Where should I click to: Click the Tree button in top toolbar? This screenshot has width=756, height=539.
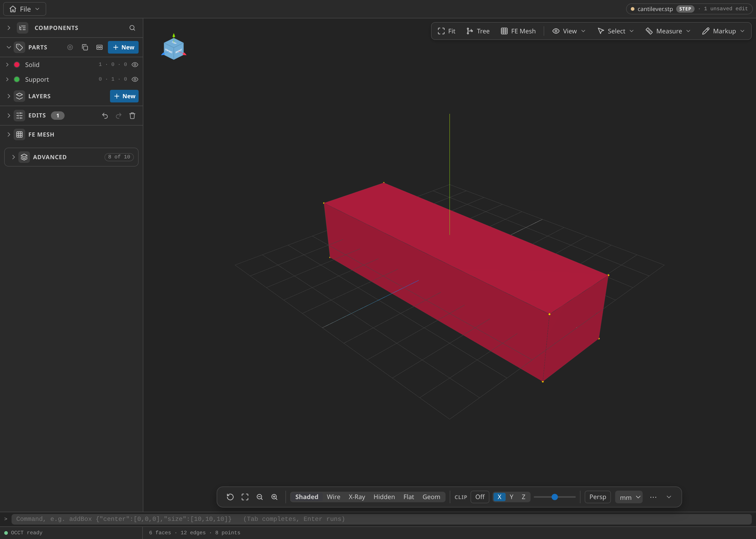tap(478, 31)
